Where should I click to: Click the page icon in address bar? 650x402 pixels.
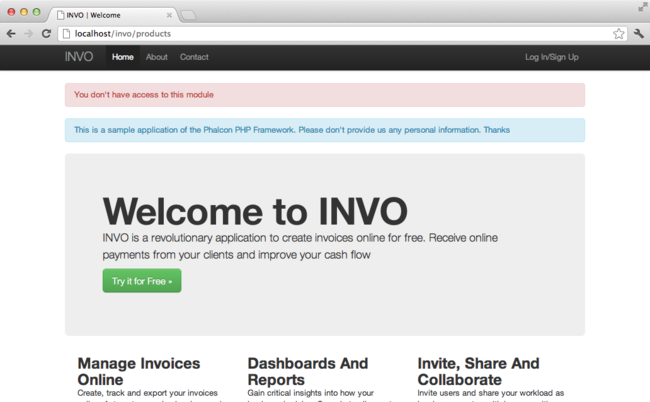point(66,33)
